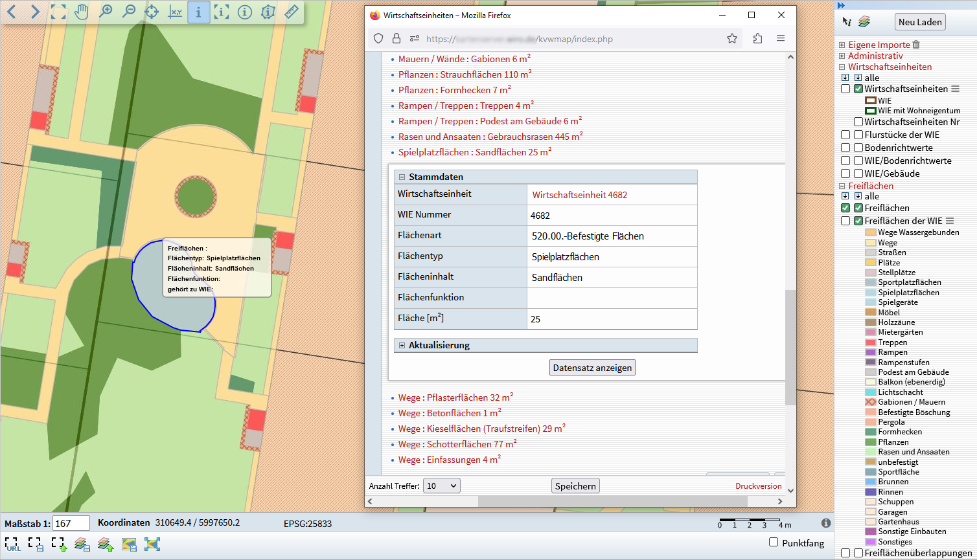Click the Maßstab scale input field
Screen dimensions: 977x560
click(x=71, y=523)
